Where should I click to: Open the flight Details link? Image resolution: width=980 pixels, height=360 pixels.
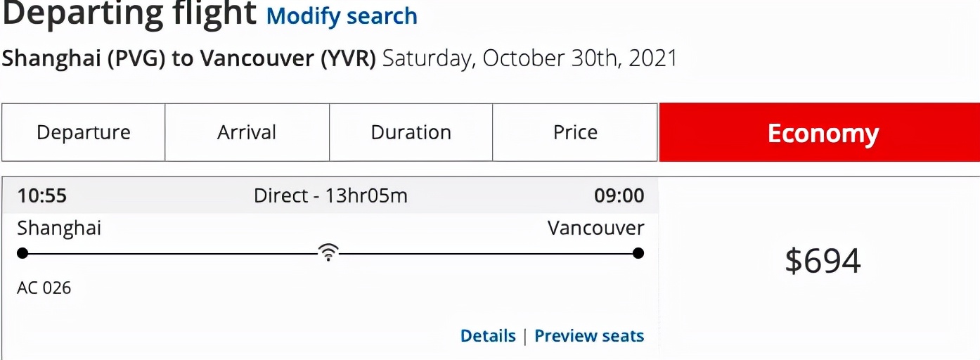click(x=488, y=336)
